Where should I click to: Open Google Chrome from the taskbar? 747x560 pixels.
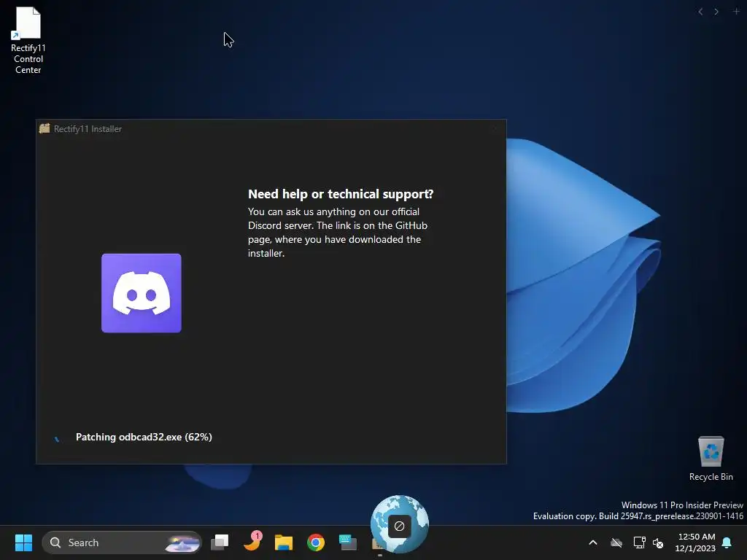(x=315, y=542)
